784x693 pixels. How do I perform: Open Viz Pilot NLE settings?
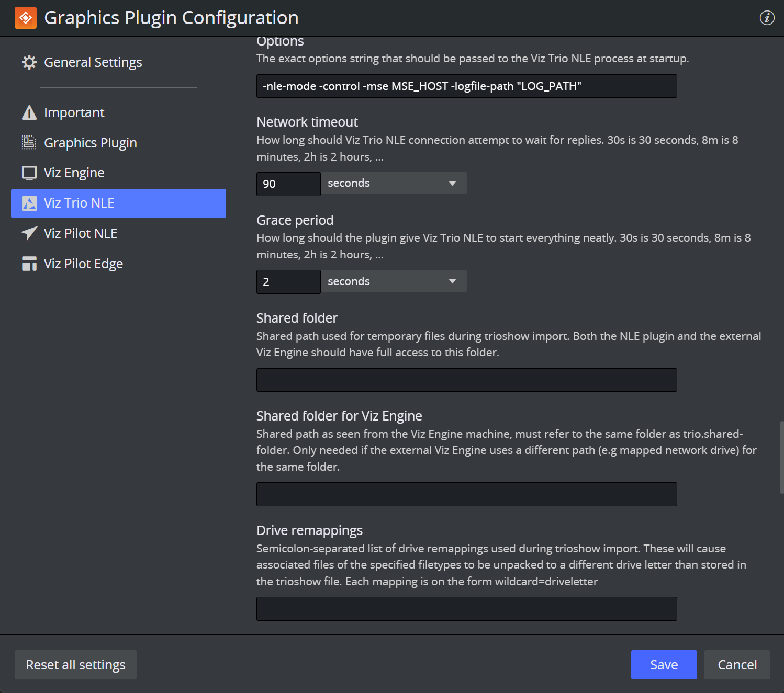coord(118,233)
